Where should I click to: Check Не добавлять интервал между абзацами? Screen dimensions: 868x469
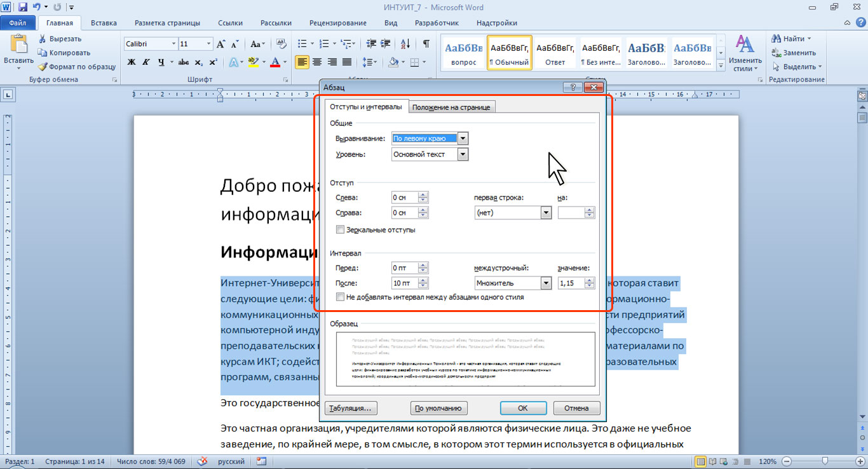340,297
